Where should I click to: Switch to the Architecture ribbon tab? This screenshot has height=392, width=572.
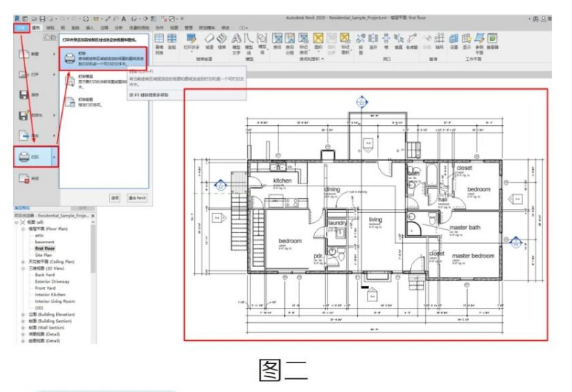pos(36,28)
